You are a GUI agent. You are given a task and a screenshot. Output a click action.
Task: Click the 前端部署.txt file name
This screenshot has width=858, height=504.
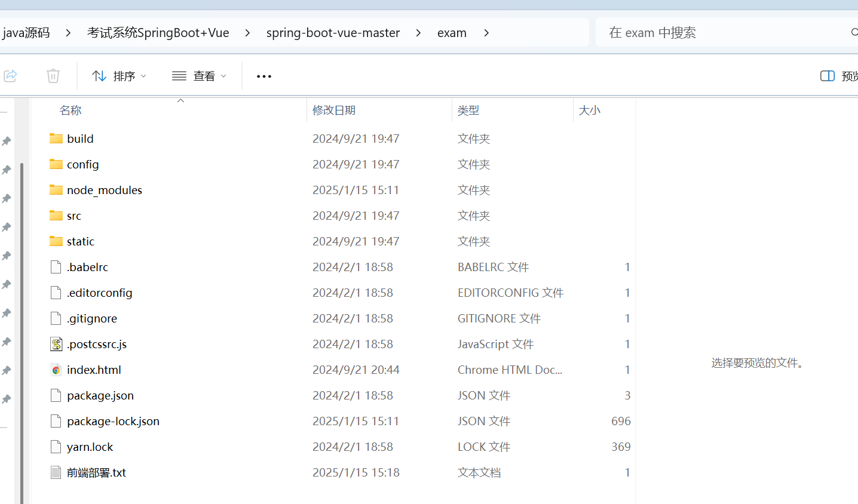tap(97, 472)
